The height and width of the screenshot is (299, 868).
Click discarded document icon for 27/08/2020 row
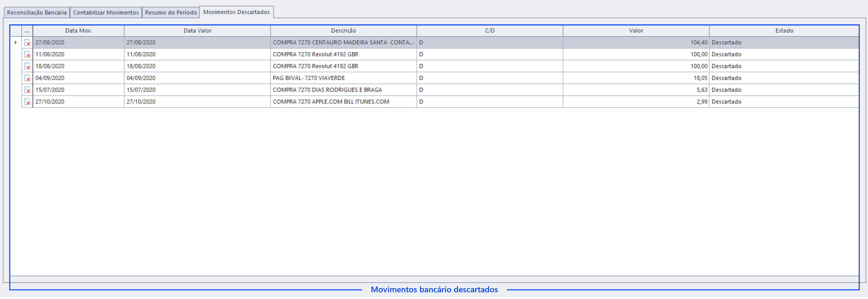[27, 43]
